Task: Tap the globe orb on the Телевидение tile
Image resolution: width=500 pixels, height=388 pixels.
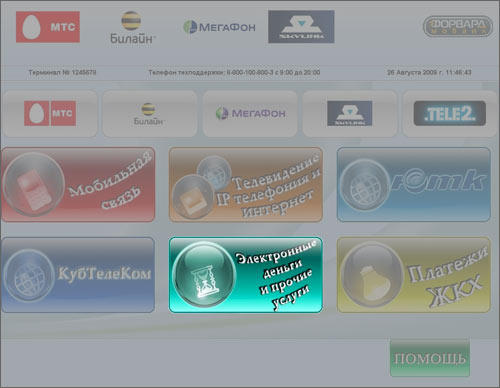Action: click(214, 172)
